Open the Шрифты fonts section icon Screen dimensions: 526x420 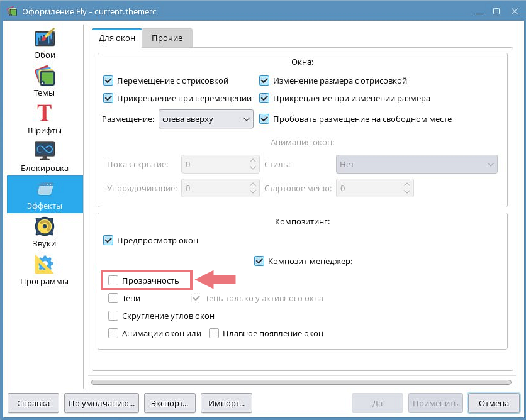(x=45, y=114)
